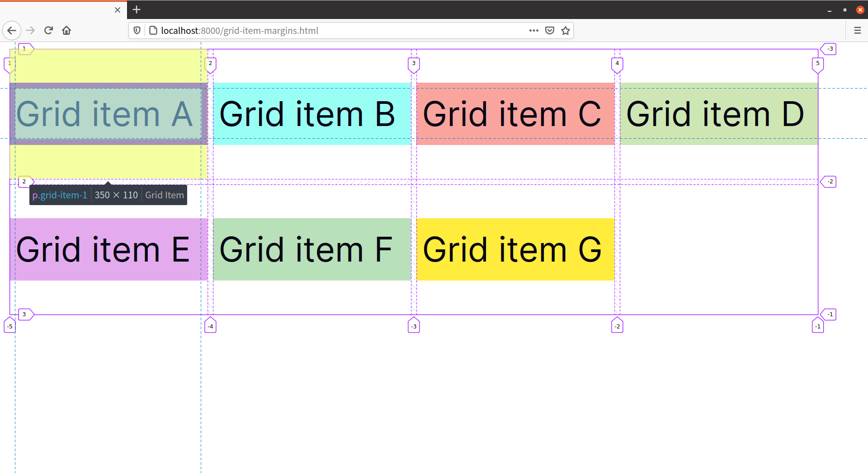The image size is (868, 473).
Task: Open a new tab with the plus icon
Action: coord(137,9)
